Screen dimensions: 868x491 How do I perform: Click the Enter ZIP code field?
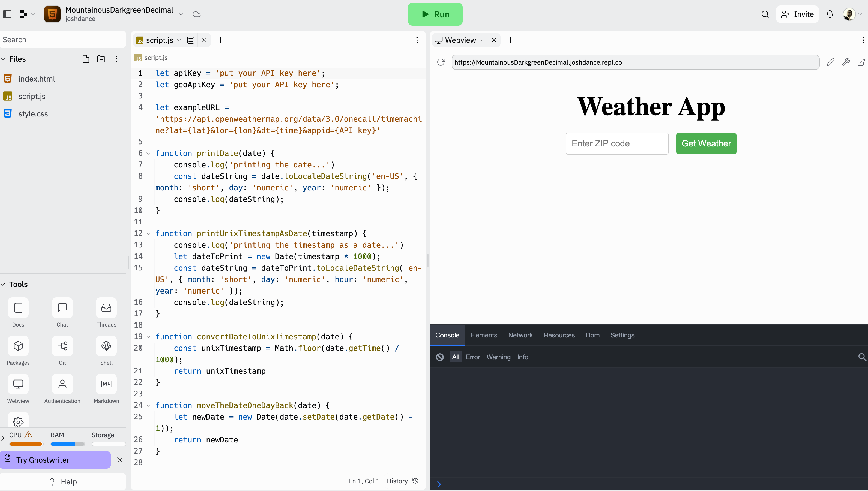pyautogui.click(x=617, y=144)
